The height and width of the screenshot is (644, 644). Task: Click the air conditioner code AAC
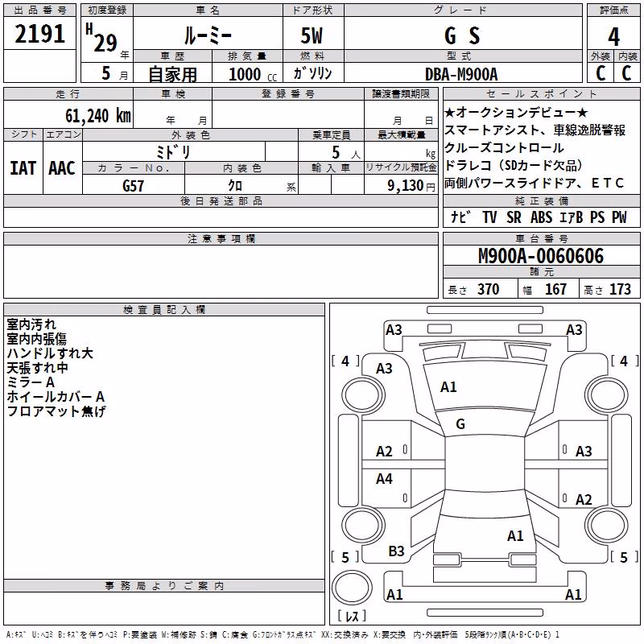[x=62, y=168]
